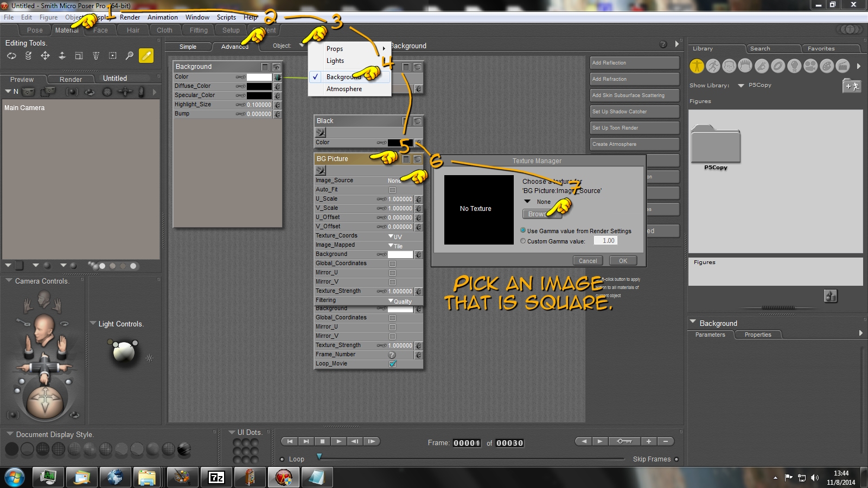
Task: Switch to the Simple material tab
Action: (188, 47)
